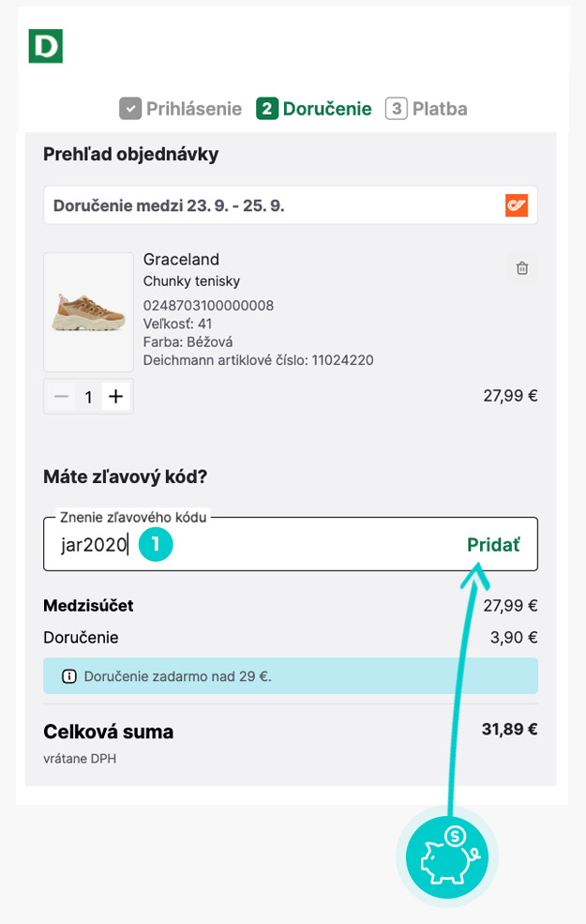Delete the Graceland item with trash icon
The width and height of the screenshot is (586, 924).
tap(522, 268)
